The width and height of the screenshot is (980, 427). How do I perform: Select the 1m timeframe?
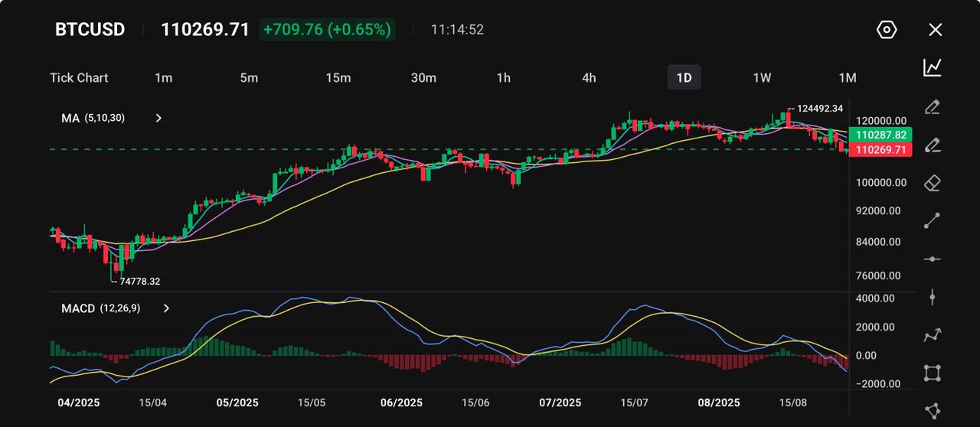tap(163, 77)
